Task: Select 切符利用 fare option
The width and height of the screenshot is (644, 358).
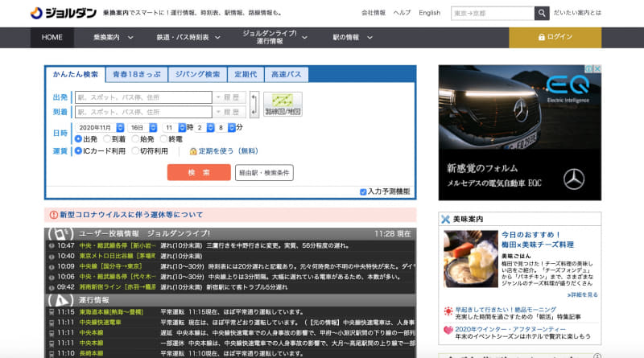Action: 135,151
